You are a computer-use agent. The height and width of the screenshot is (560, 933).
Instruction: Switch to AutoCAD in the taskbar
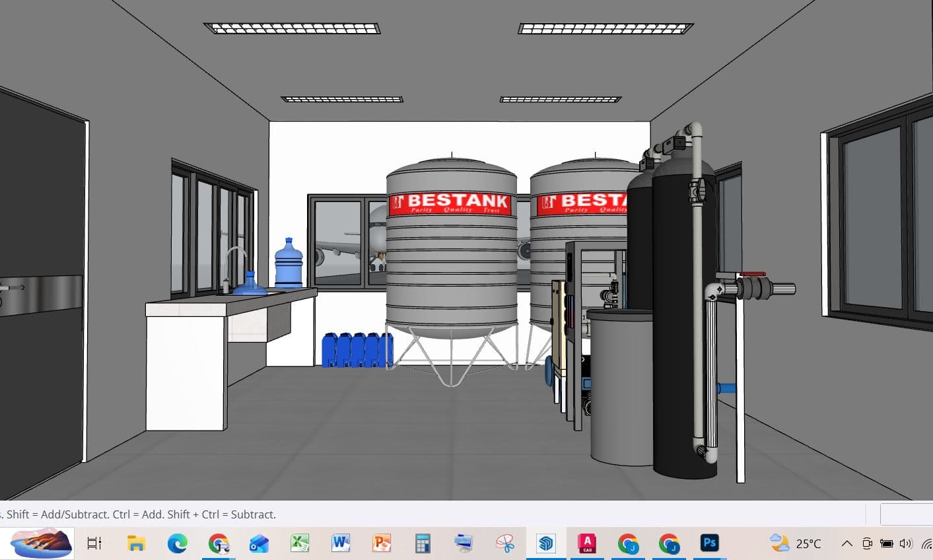tap(587, 543)
